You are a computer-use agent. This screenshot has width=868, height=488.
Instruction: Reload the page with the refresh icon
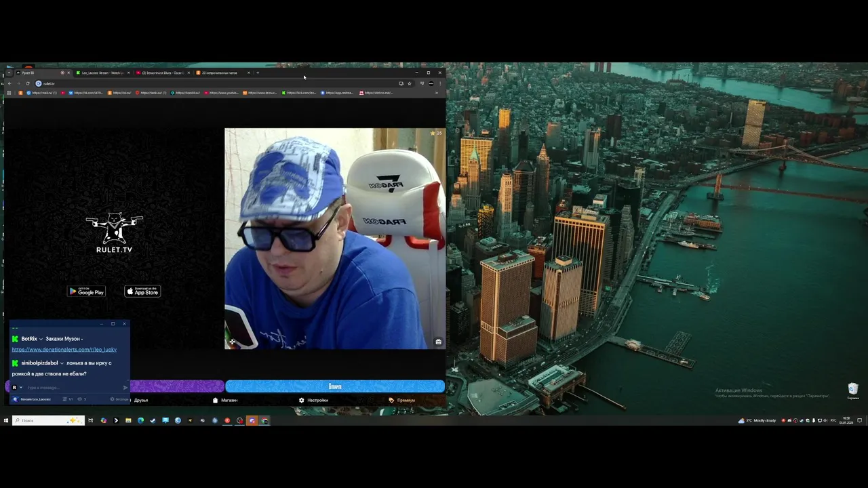coord(28,83)
